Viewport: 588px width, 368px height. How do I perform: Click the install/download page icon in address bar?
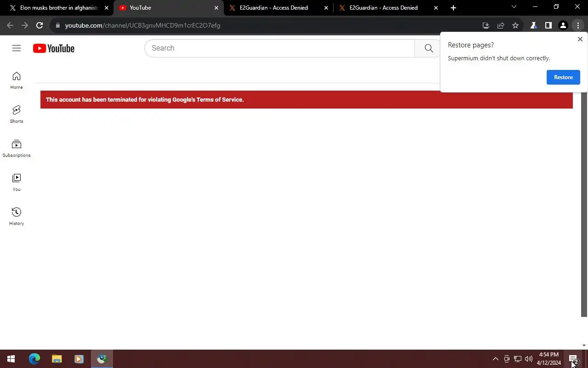point(486,25)
